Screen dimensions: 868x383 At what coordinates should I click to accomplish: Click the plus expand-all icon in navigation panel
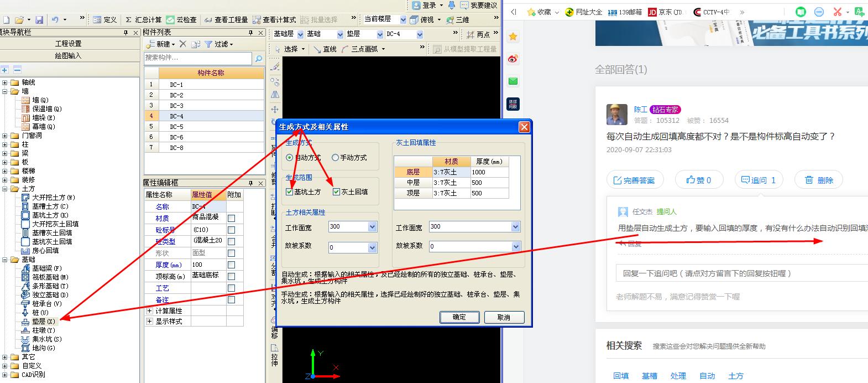[x=4, y=69]
